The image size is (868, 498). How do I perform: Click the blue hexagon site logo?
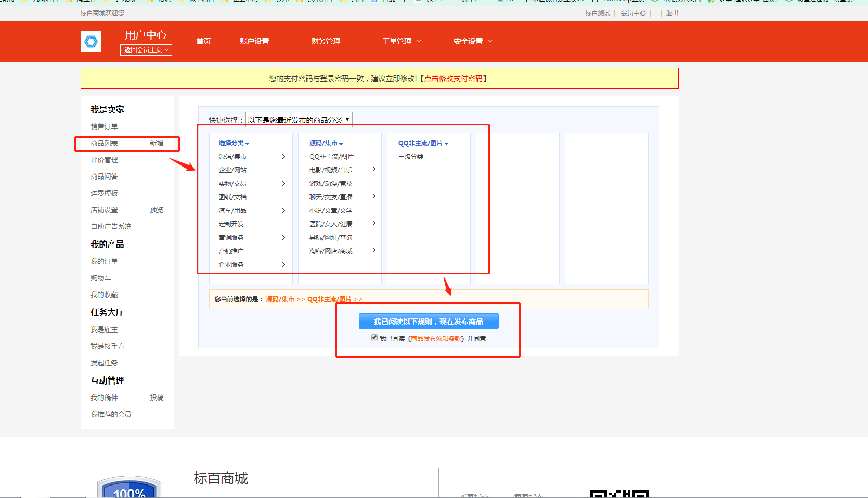click(91, 42)
